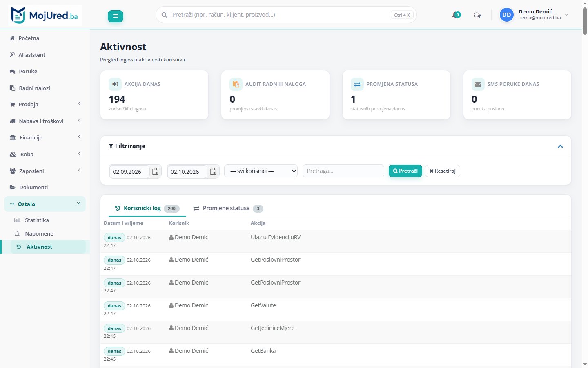Open the chat messages icon in header

[x=477, y=15]
